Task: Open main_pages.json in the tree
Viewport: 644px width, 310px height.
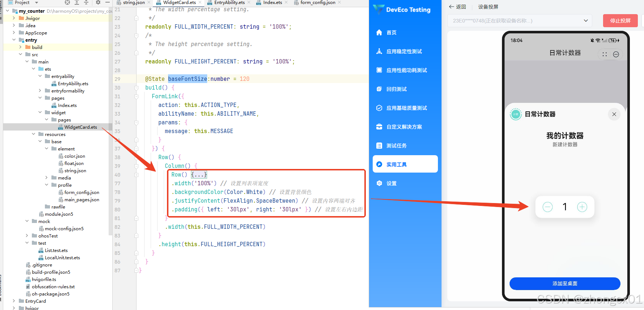Action: (81, 200)
